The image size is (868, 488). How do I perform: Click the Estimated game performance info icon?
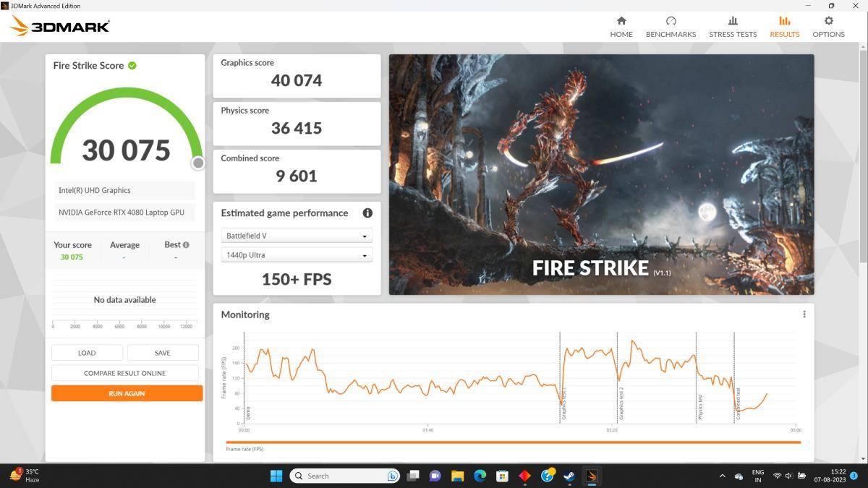pyautogui.click(x=367, y=213)
